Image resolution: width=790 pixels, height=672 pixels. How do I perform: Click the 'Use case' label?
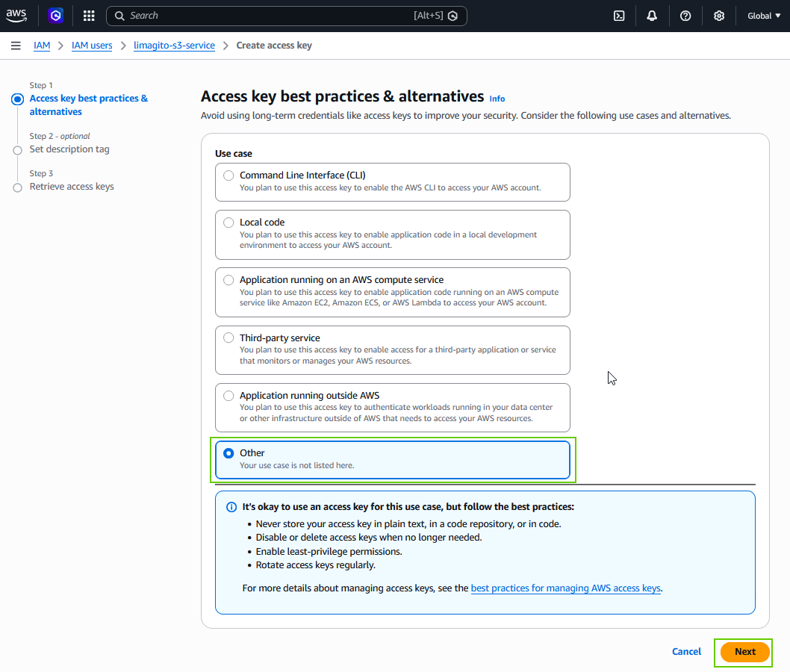(234, 154)
